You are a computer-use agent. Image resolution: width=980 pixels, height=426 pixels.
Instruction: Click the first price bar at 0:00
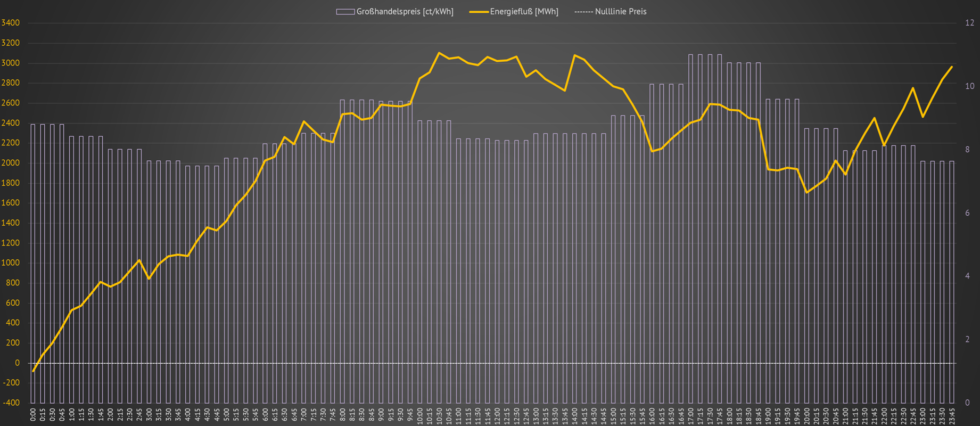point(33,266)
